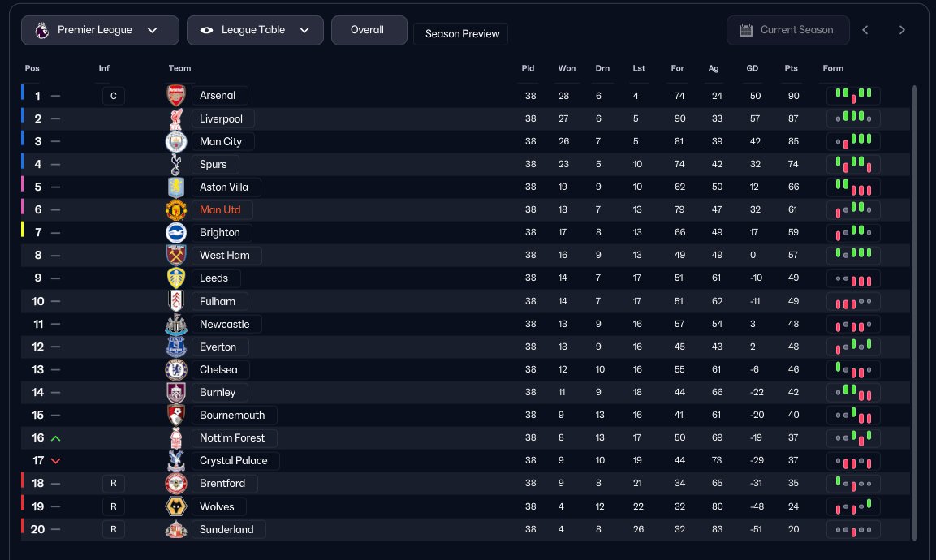Click the Liverpool club badge

coord(176,119)
